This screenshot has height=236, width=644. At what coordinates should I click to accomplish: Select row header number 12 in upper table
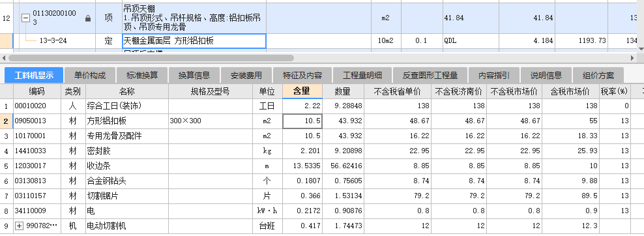[7, 18]
